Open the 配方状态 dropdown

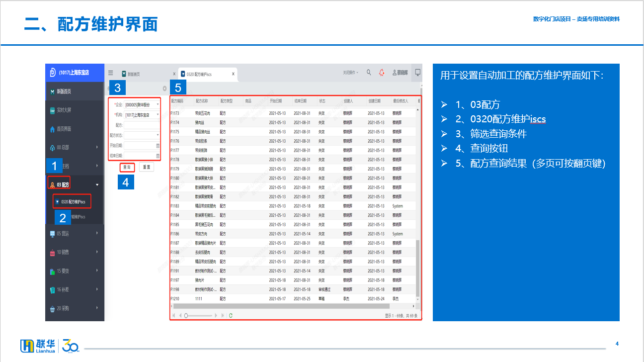pos(142,135)
